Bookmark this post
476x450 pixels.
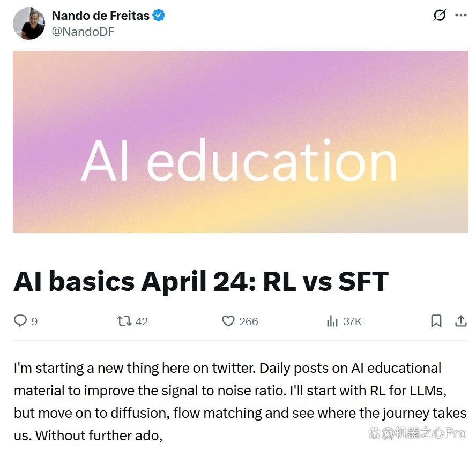coord(436,321)
